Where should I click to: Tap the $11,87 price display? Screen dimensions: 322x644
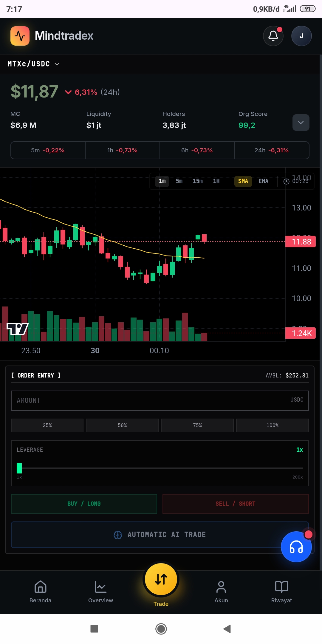tap(34, 92)
